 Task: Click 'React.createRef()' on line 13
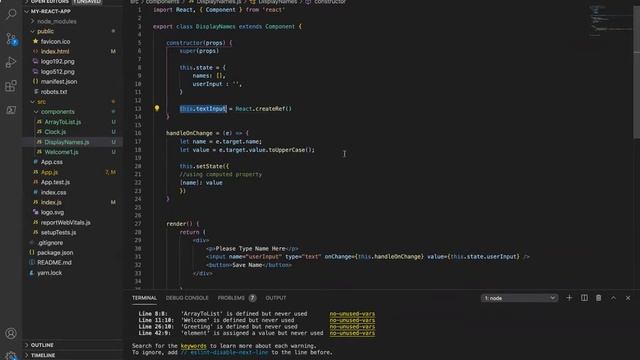[263, 109]
